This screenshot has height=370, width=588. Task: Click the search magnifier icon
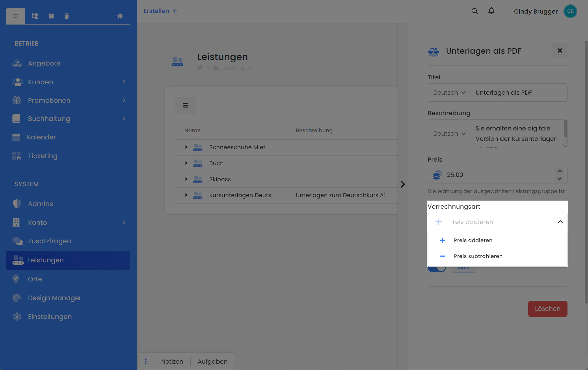click(x=475, y=11)
